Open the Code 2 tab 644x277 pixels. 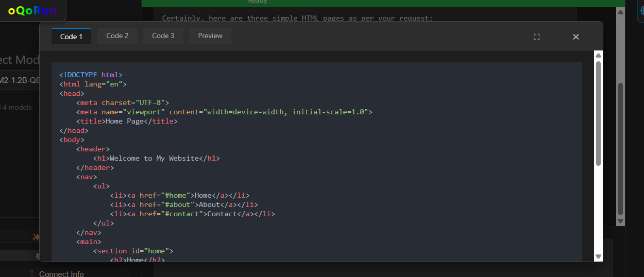[117, 36]
